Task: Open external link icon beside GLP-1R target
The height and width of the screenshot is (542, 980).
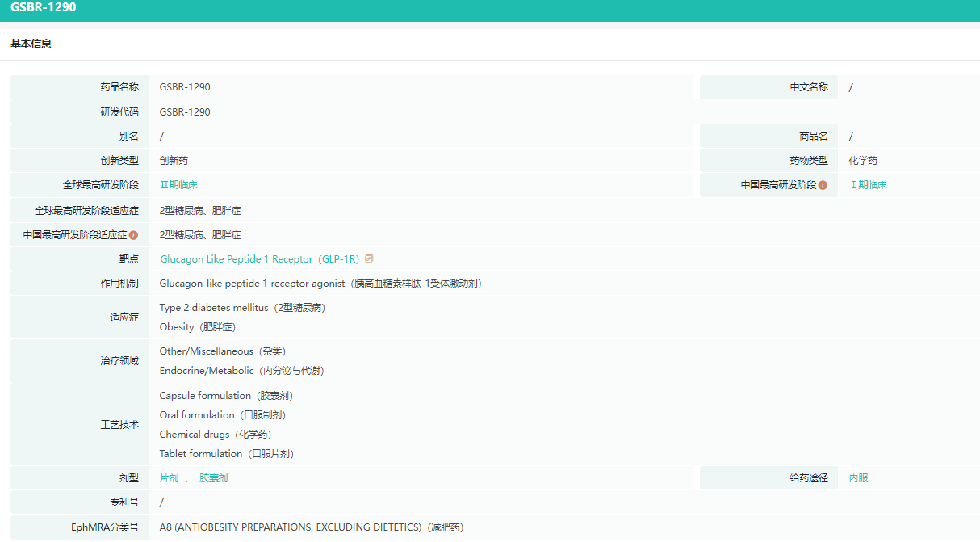Action: [x=369, y=259]
